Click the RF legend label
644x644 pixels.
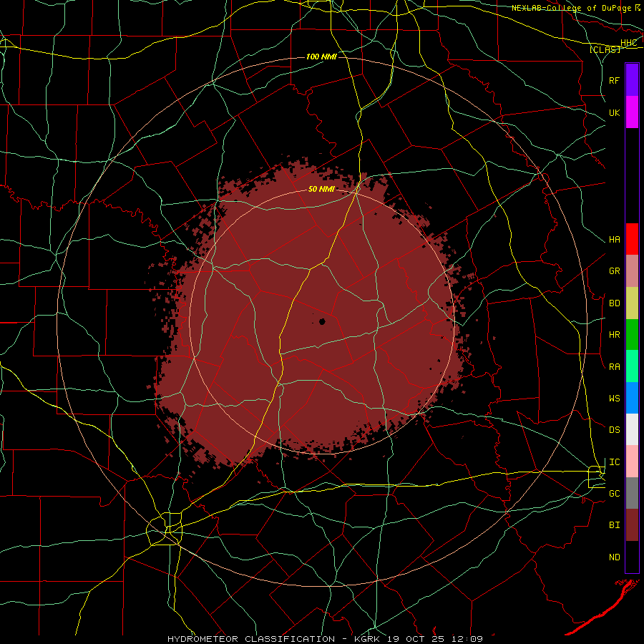point(614,80)
